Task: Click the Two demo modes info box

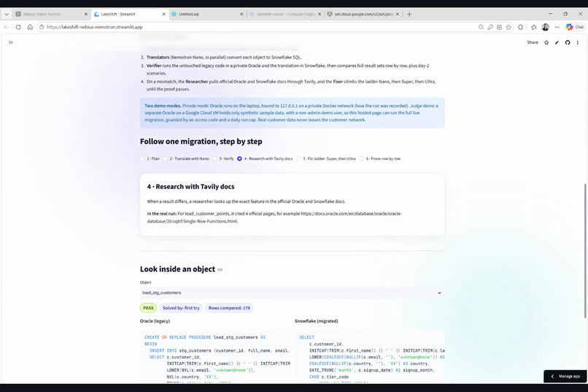Action: click(292, 113)
